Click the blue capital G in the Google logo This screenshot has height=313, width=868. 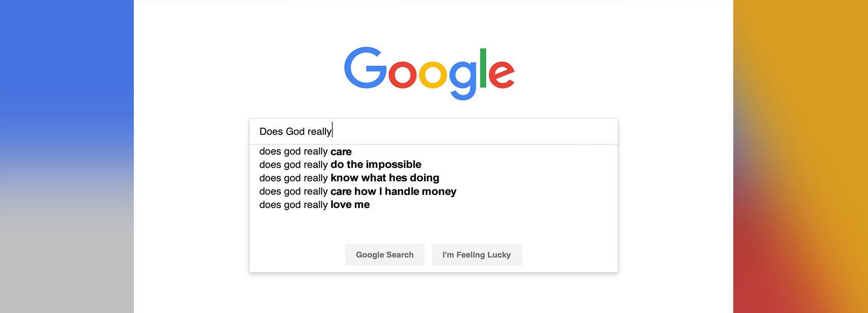(x=364, y=68)
